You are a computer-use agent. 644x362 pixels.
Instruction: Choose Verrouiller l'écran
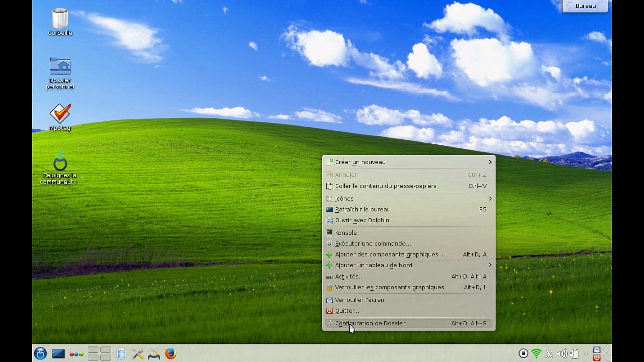click(408, 300)
